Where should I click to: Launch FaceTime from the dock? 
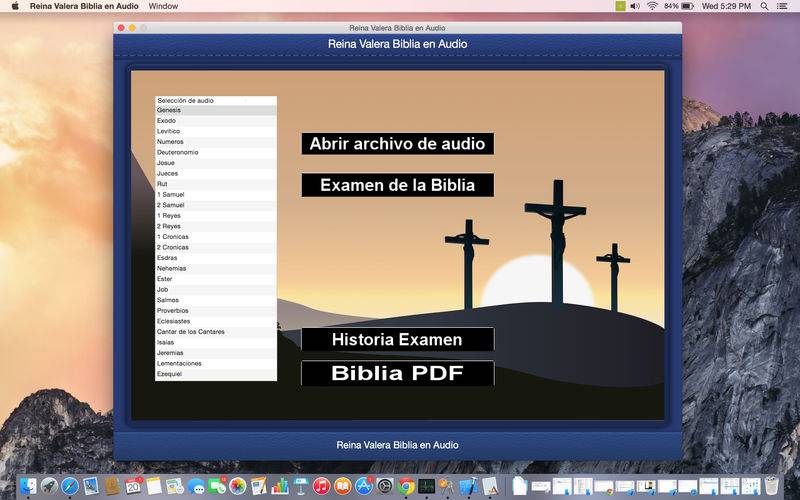[217, 486]
